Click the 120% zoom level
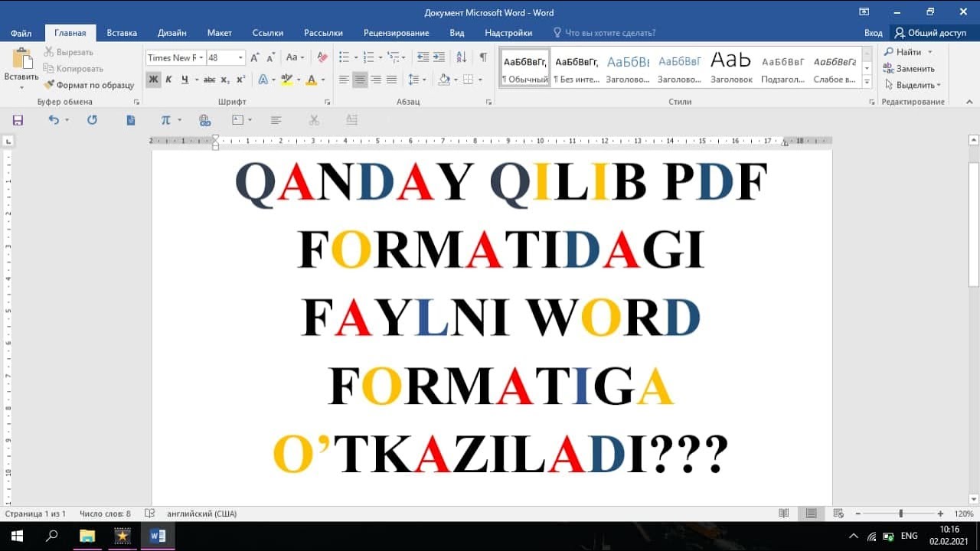980x551 pixels. [964, 514]
